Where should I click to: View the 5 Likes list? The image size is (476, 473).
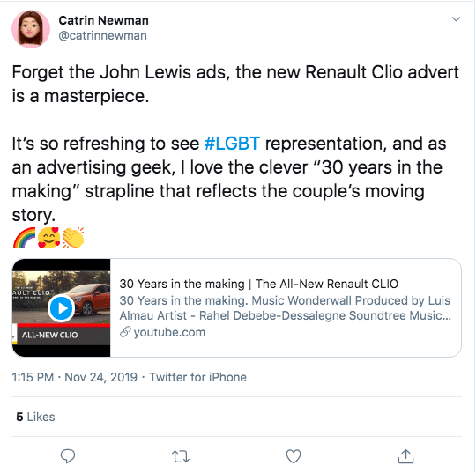point(35,417)
